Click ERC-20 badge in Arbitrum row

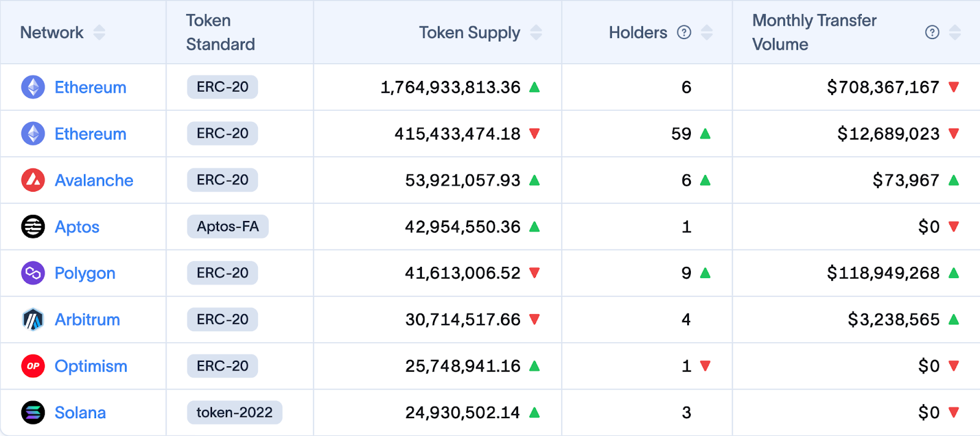[222, 320]
